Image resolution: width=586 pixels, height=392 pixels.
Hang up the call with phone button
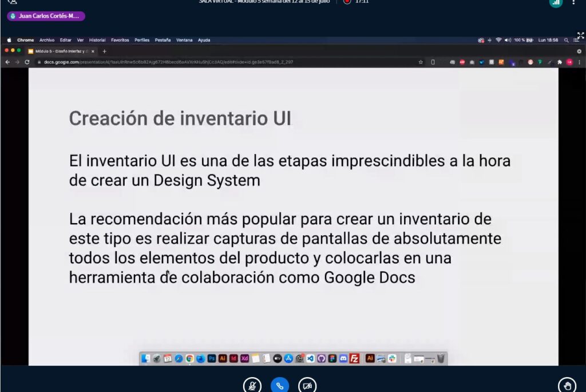[x=279, y=386]
